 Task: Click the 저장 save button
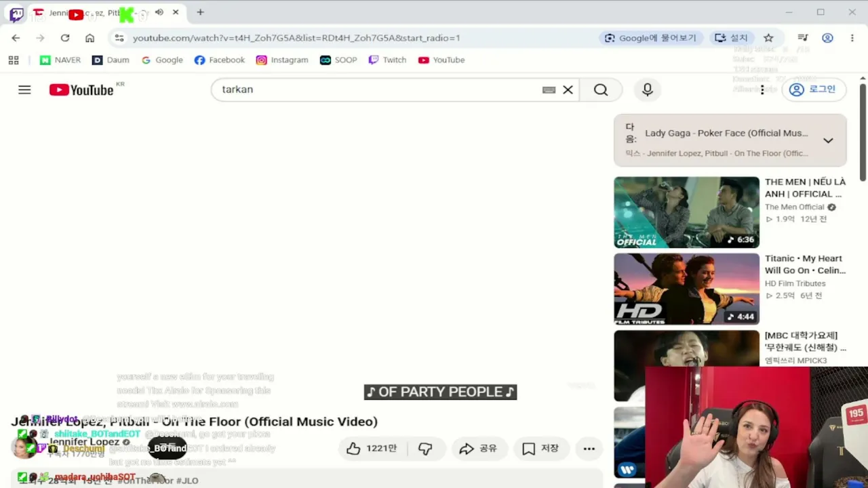(x=540, y=449)
